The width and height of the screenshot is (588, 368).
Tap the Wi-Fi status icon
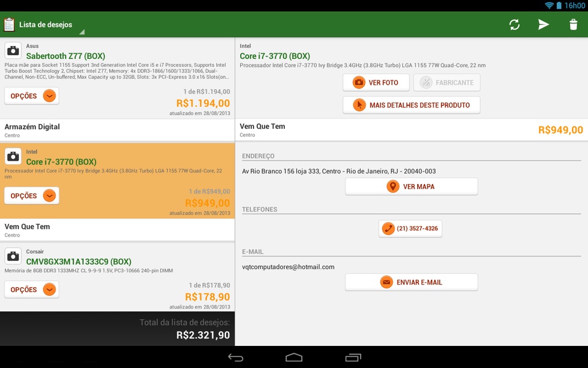549,6
